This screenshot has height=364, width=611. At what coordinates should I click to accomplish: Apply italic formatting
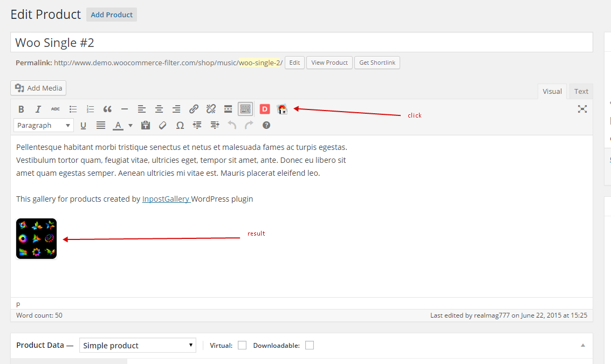[x=38, y=109]
